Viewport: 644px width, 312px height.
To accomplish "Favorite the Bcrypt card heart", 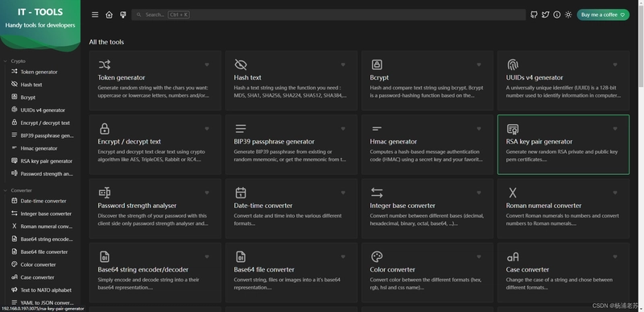I will (x=479, y=64).
